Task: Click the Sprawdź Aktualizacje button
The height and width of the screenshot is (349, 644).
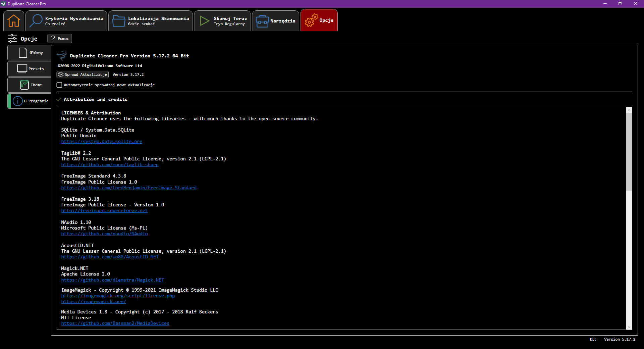Action: point(83,74)
